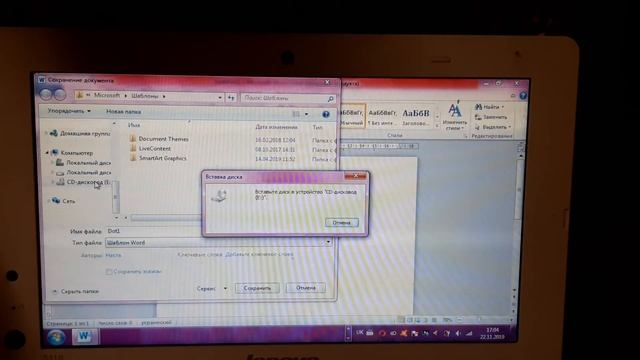Sort by the Имя column header

coord(134,125)
